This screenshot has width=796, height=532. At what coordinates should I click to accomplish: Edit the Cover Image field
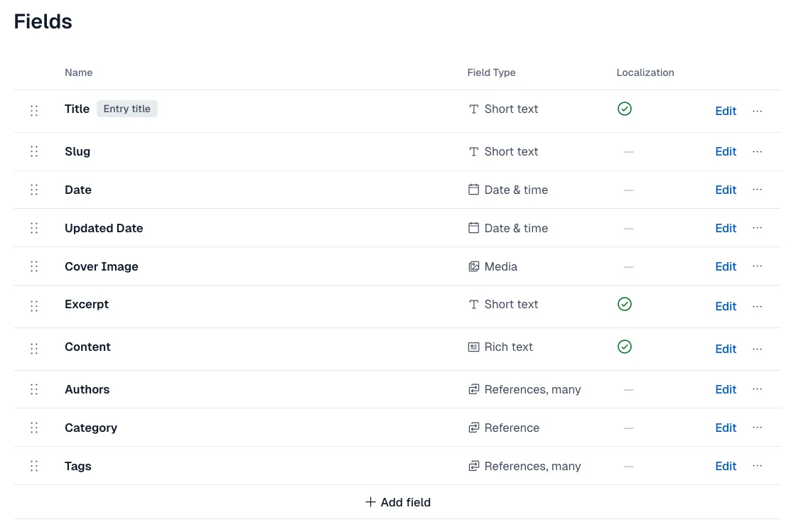(726, 267)
